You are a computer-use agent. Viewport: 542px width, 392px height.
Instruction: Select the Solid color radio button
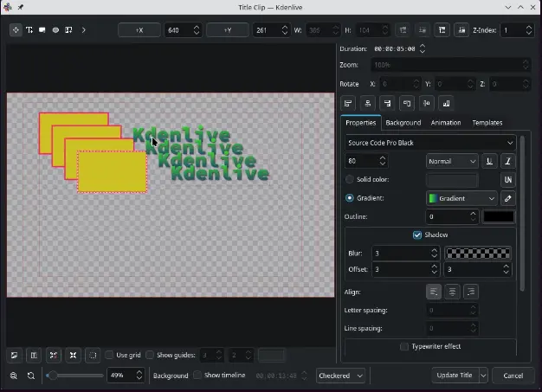pyautogui.click(x=350, y=179)
